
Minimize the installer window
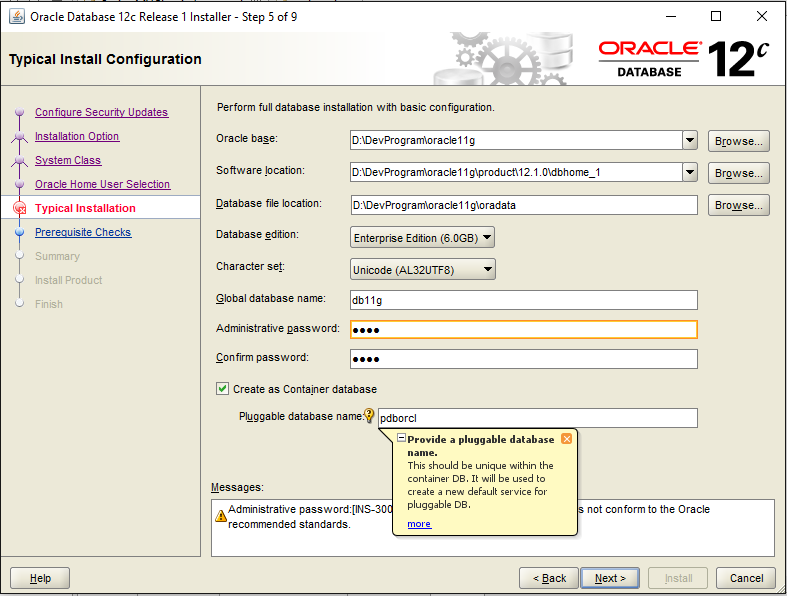671,16
